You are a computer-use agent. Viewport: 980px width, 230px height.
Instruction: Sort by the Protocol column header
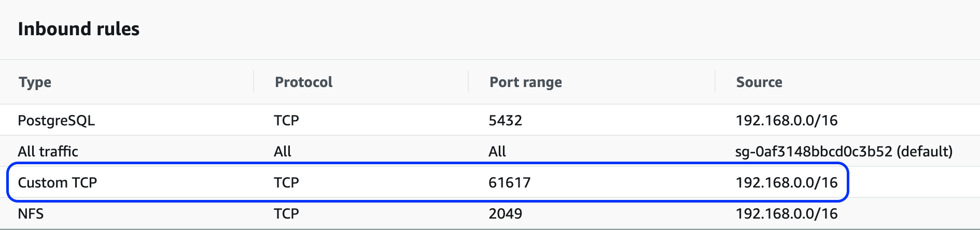click(303, 82)
